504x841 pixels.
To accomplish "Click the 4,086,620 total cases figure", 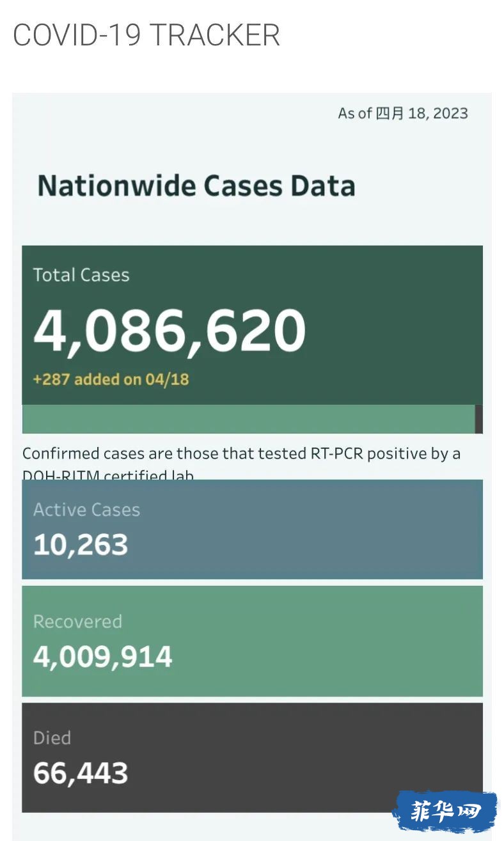I will pos(169,331).
